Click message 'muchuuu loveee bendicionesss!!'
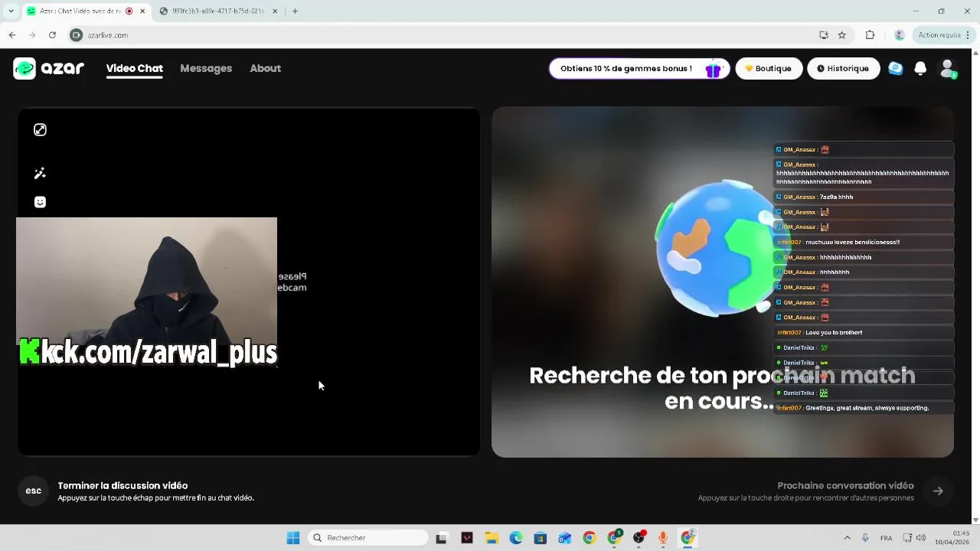 [864, 242]
